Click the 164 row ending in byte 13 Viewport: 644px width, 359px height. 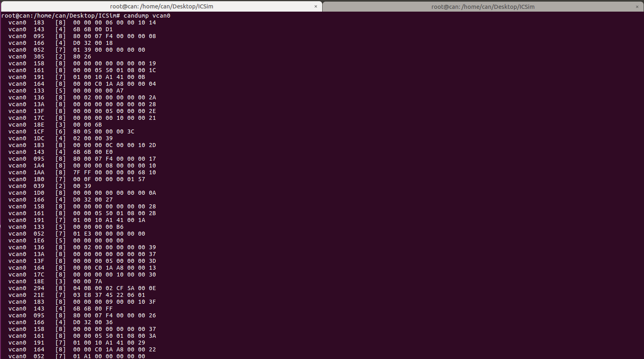(x=82, y=268)
